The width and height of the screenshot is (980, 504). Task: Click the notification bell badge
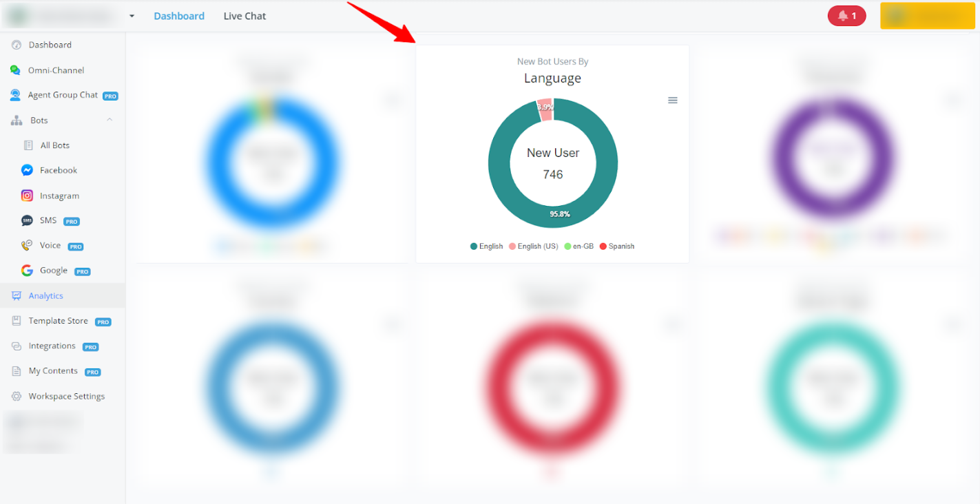[x=846, y=16]
